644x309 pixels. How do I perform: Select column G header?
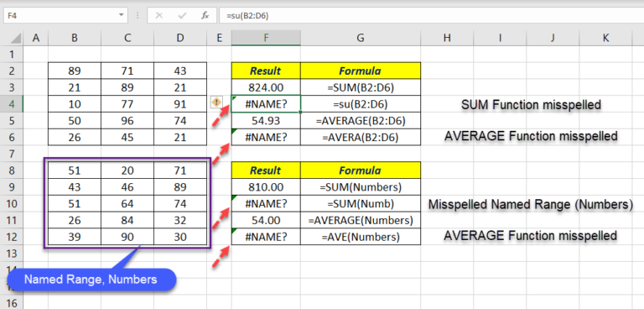click(x=361, y=38)
